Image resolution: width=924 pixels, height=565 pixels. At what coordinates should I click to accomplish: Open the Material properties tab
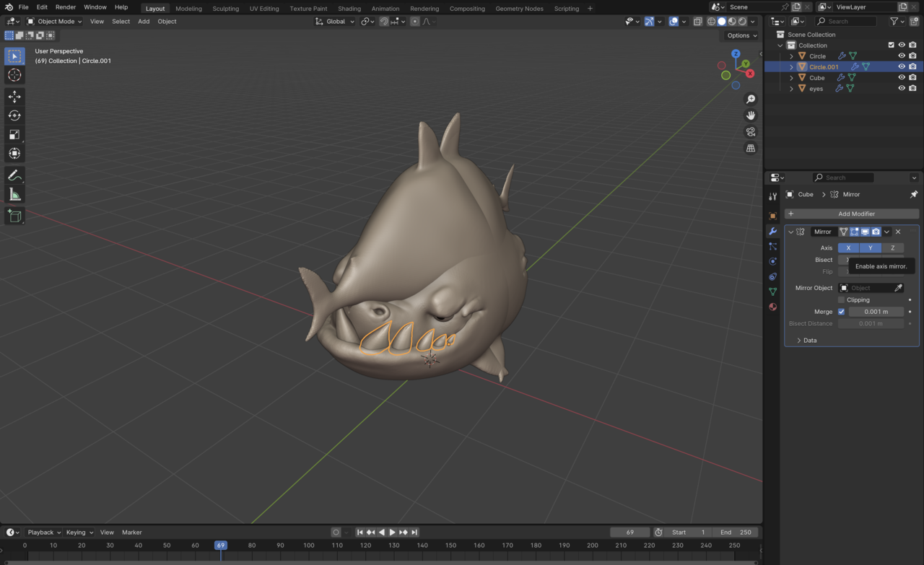point(772,307)
